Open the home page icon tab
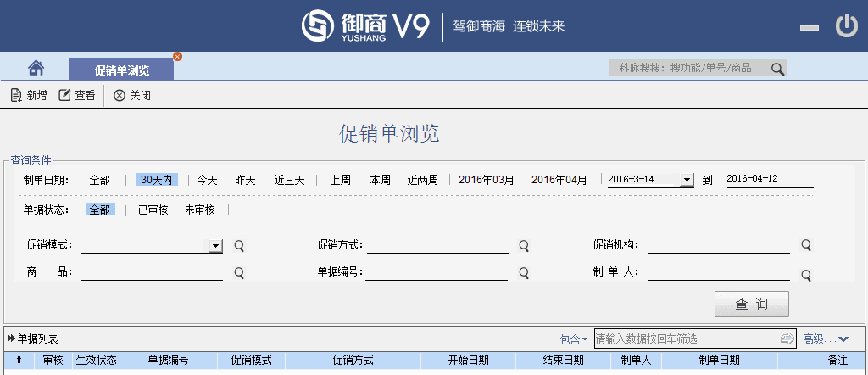 coord(36,68)
